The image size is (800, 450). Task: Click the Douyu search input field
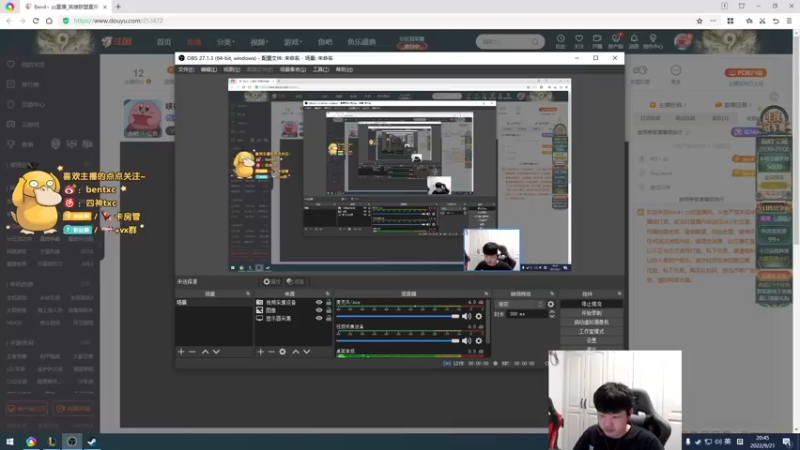(x=505, y=42)
